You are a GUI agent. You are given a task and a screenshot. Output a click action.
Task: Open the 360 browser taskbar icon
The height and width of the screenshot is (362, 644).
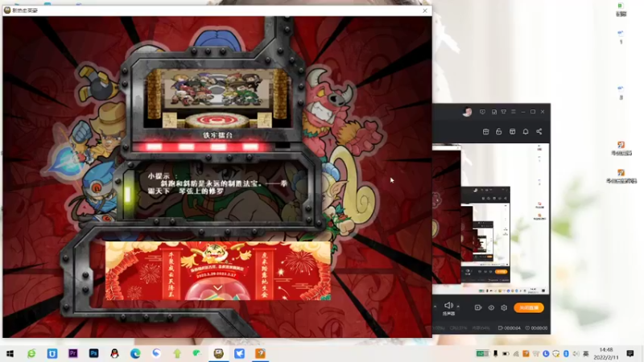pos(31,353)
